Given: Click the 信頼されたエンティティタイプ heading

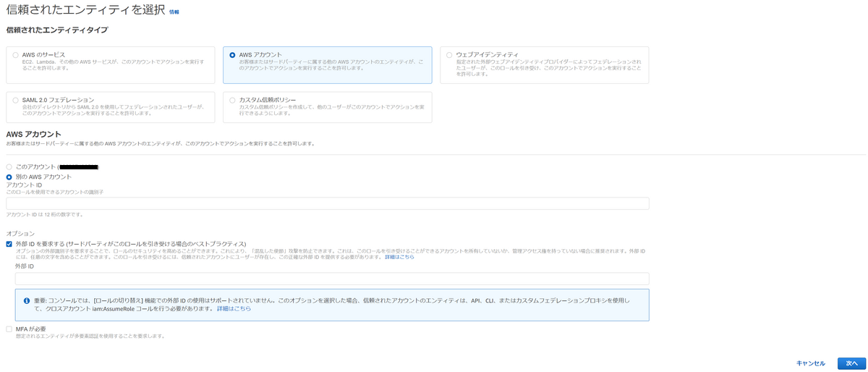Looking at the screenshot, I should (57, 30).
